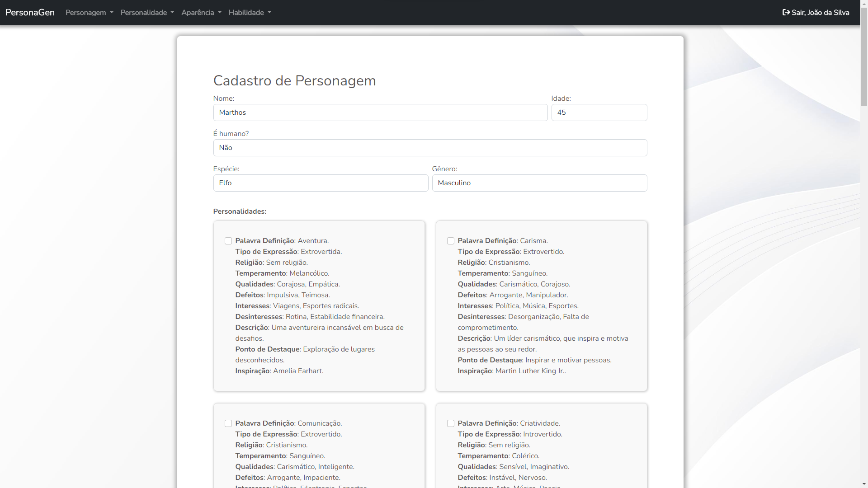Click Qualidades: Sensível, Imaginativo text

pyautogui.click(x=513, y=467)
